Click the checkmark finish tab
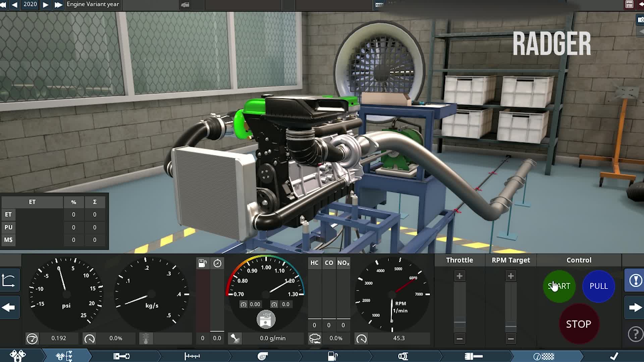The image size is (644, 362). tap(614, 356)
